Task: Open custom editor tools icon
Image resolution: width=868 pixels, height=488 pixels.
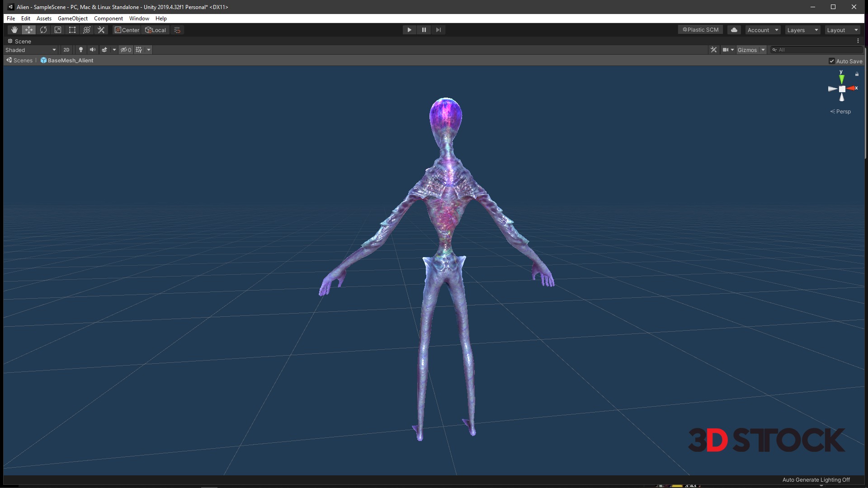Action: coord(101,30)
